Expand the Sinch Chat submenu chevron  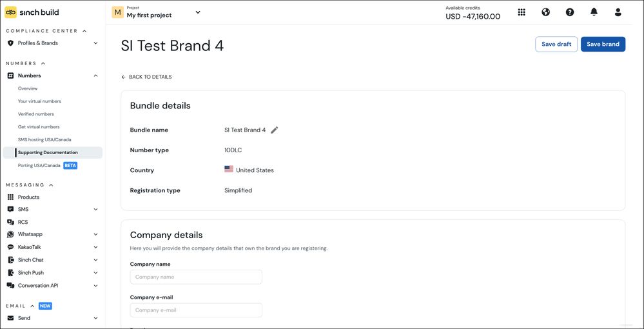tap(95, 260)
